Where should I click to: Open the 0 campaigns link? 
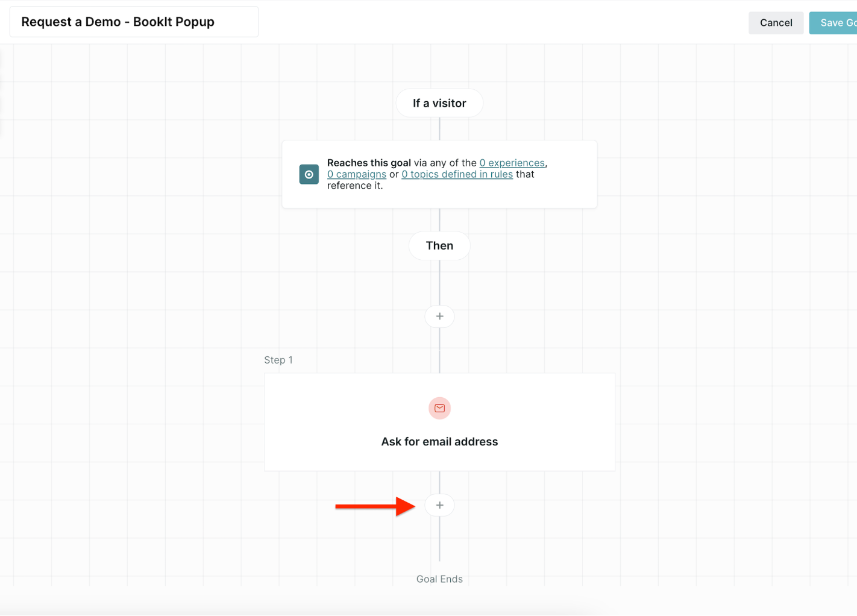point(357,174)
